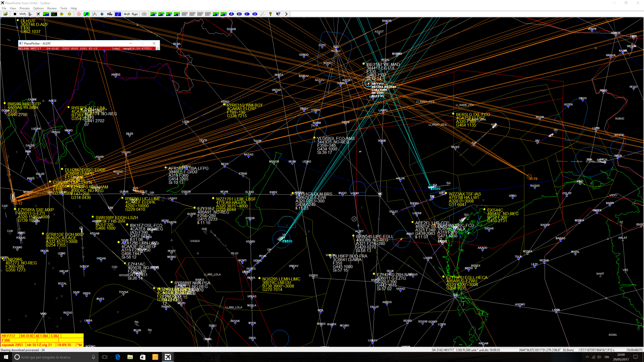Click the red concentric circles icon
644x362 pixels.
[79, 14]
